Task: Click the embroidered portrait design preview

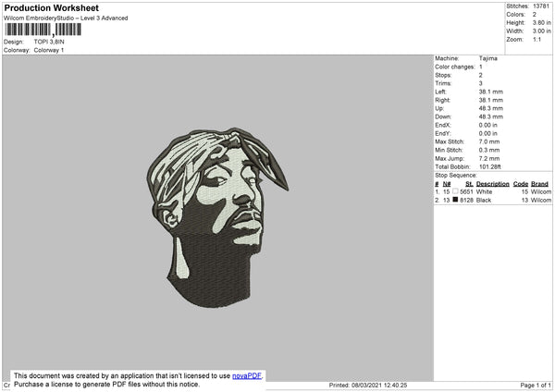Action: click(x=217, y=217)
